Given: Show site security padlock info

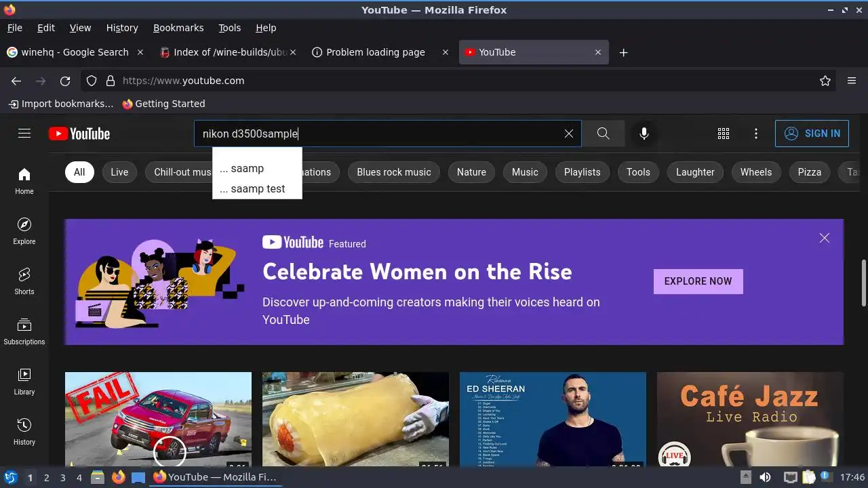Looking at the screenshot, I should click(111, 81).
